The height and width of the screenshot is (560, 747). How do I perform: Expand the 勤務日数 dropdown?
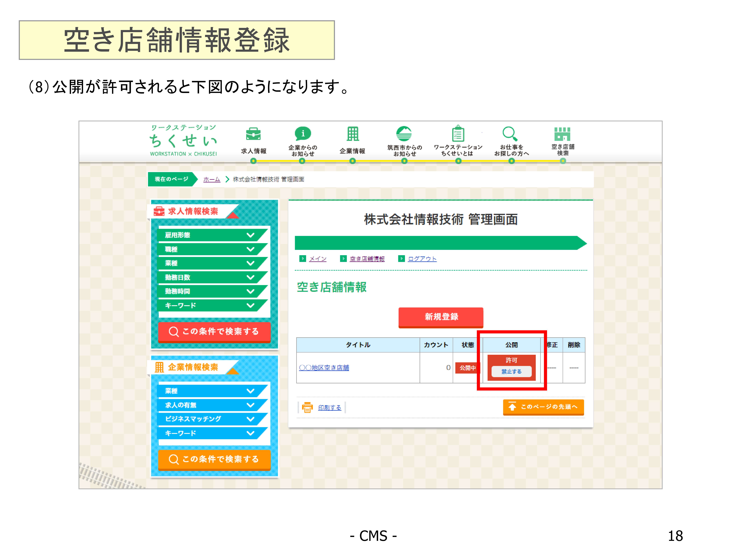(212, 277)
